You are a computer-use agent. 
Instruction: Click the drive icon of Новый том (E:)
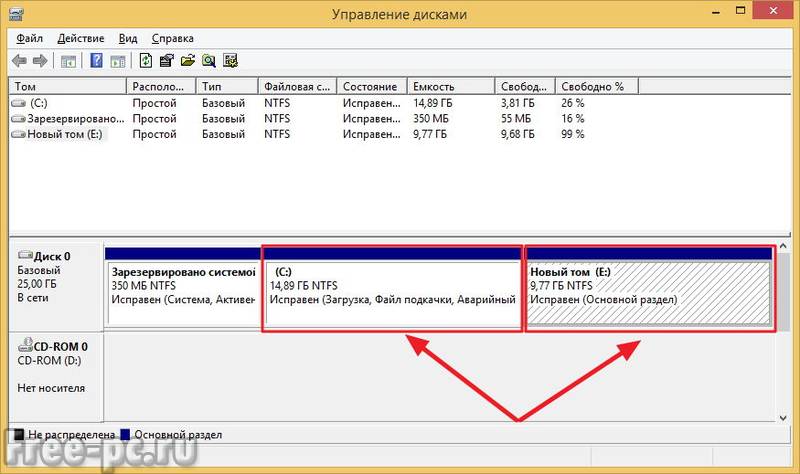pos(18,135)
